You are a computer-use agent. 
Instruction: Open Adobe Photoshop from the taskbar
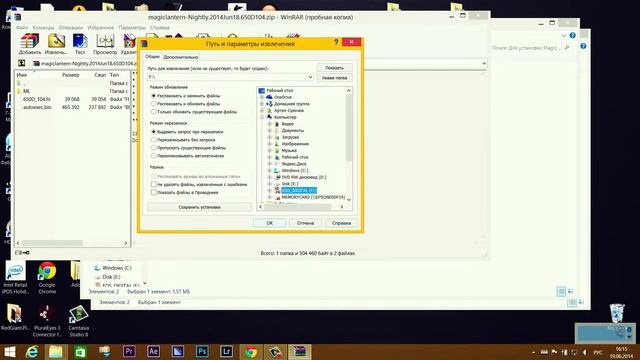pyautogui.click(x=202, y=351)
